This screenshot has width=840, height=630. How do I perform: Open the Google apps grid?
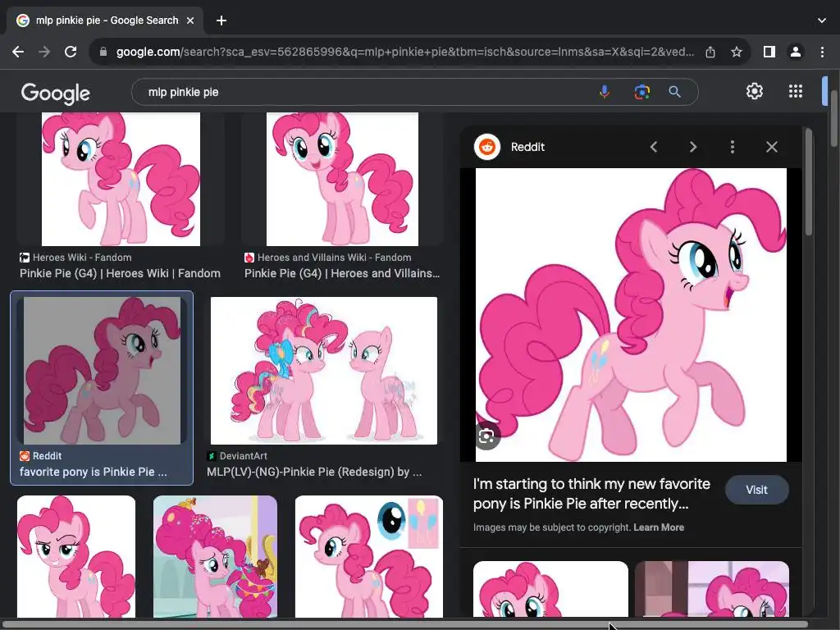pyautogui.click(x=796, y=91)
